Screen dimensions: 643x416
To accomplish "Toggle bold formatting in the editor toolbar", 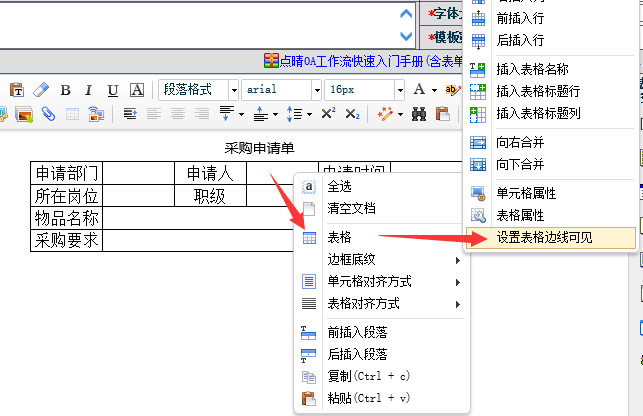I will [66, 90].
